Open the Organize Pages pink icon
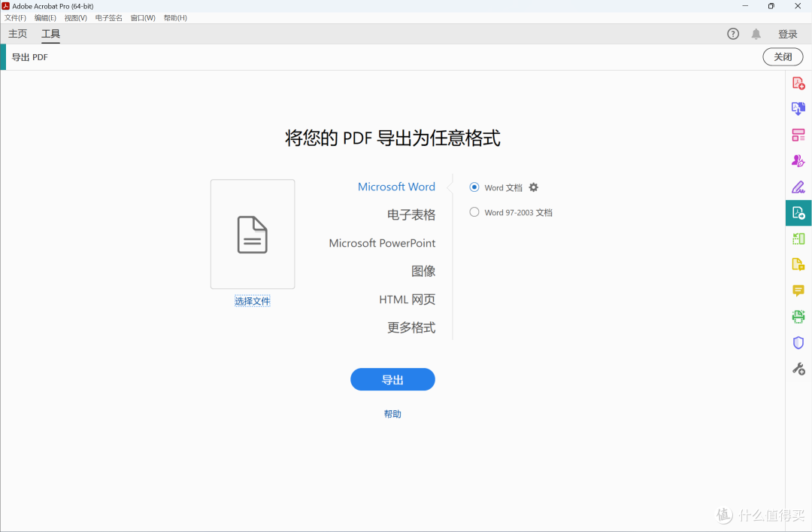This screenshot has width=812, height=532. pos(798,135)
